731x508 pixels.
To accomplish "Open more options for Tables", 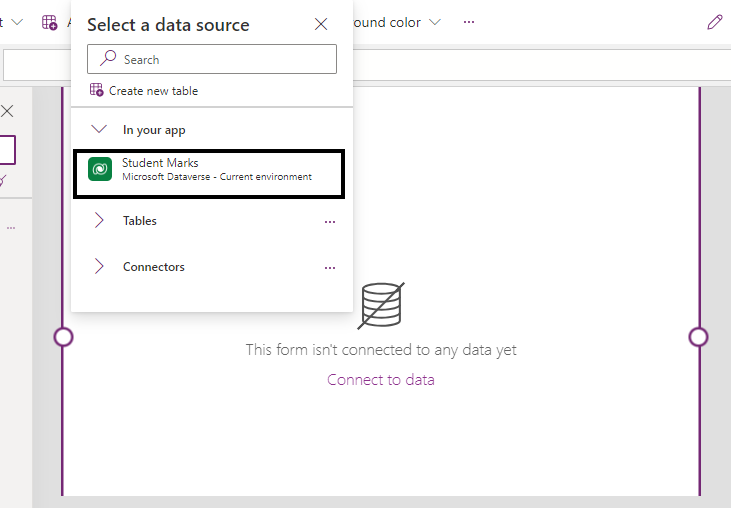I will pos(330,222).
